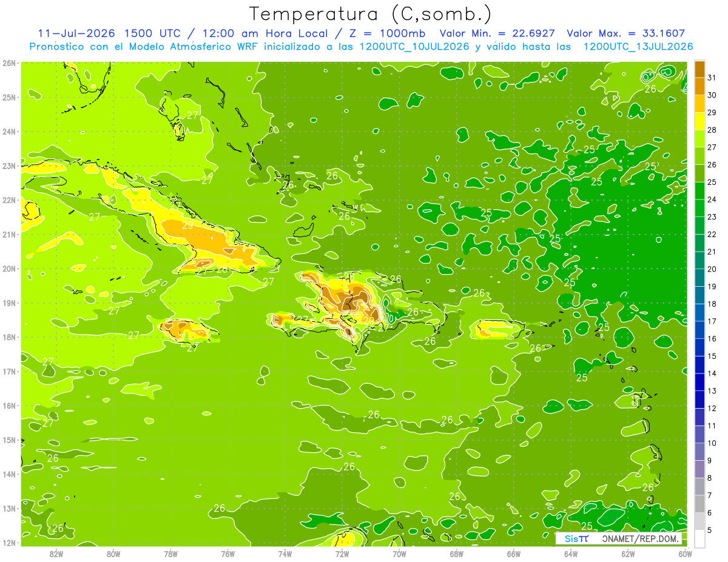Screen dimensions: 728x562
Task: Click the 76W longitude axis label
Action: click(x=227, y=553)
